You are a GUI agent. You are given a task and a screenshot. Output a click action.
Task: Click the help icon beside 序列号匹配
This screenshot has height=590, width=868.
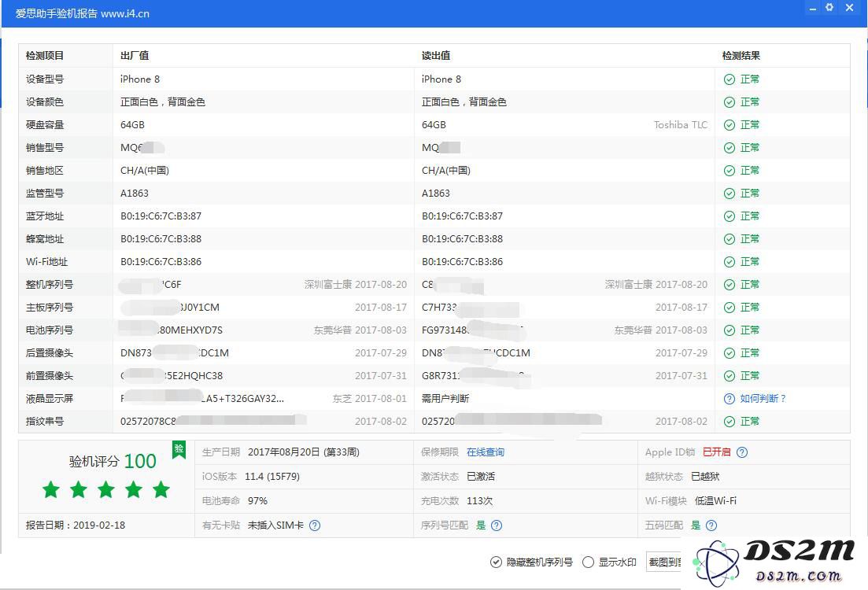497,525
